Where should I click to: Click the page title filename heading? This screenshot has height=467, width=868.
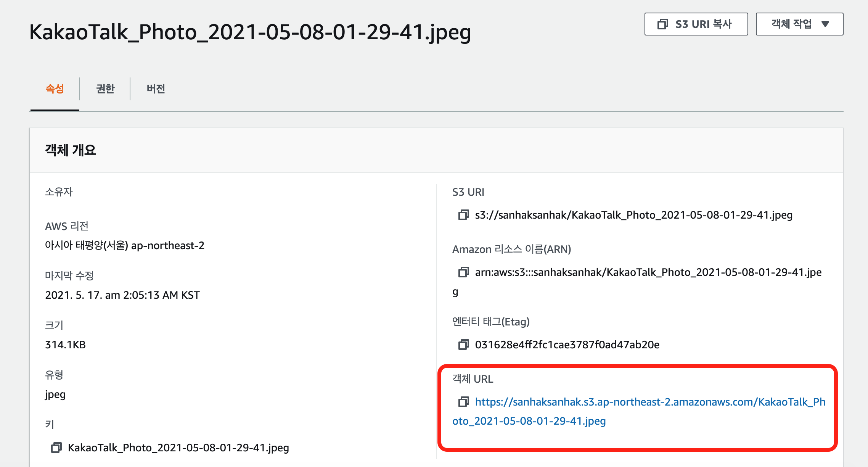(250, 32)
